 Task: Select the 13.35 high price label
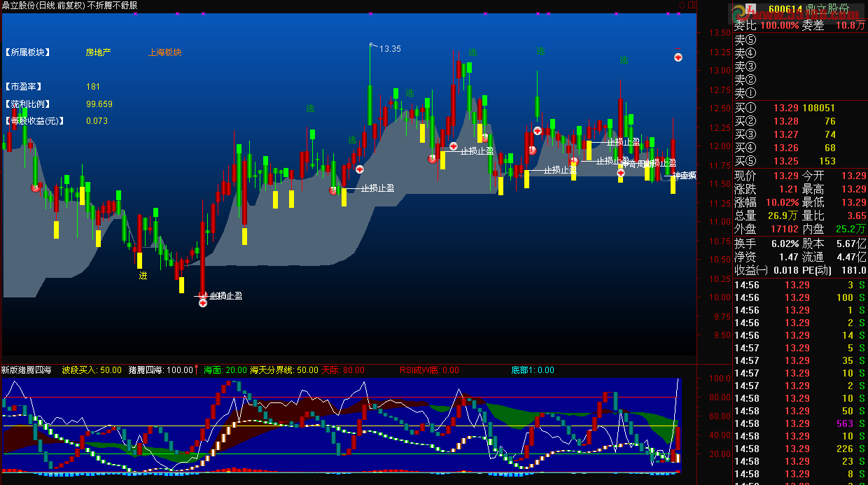390,49
